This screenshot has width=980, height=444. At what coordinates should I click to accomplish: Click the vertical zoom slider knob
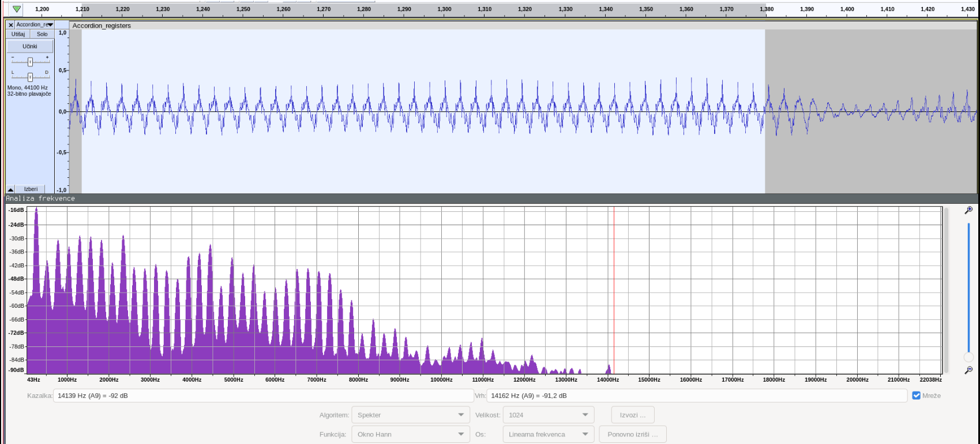[968, 357]
